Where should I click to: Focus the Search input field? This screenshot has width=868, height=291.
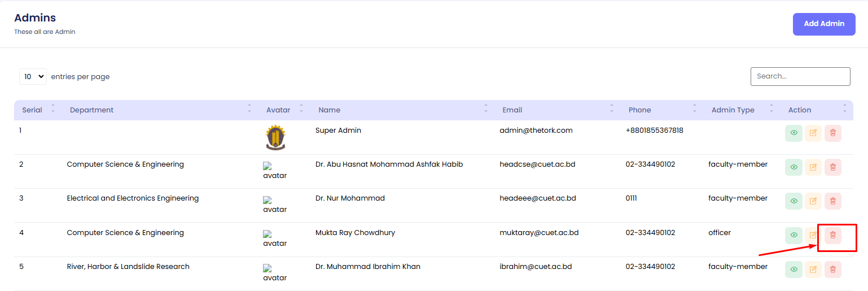[800, 77]
